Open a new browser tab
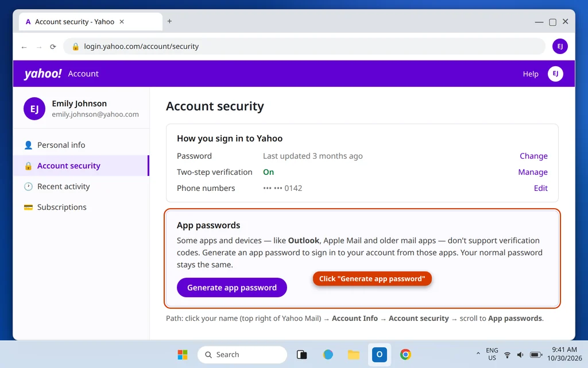The image size is (588, 368). (x=169, y=21)
